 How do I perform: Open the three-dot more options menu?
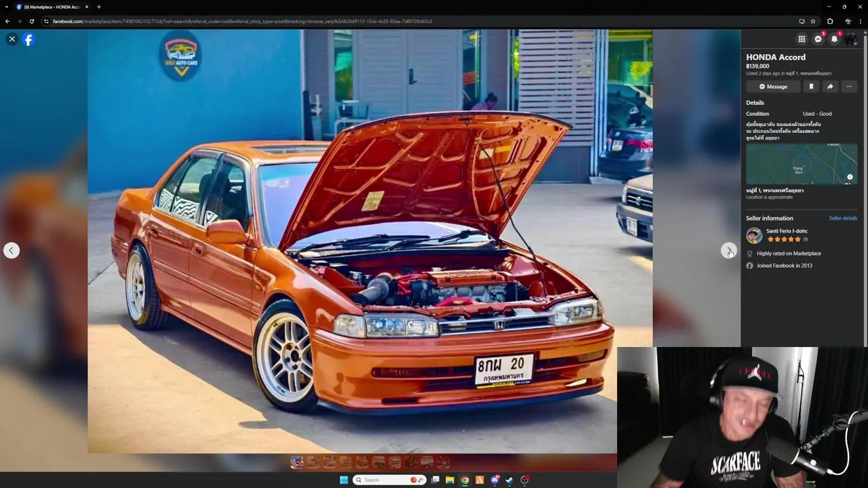[849, 87]
